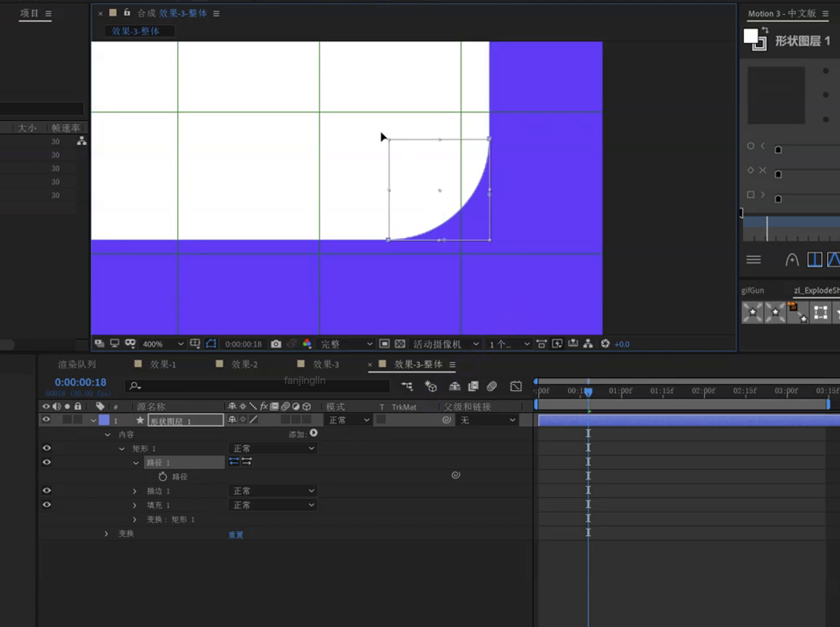Screen dimensions: 840x627
Task: Toggle the composition lock icon in viewer tab
Action: click(x=127, y=13)
